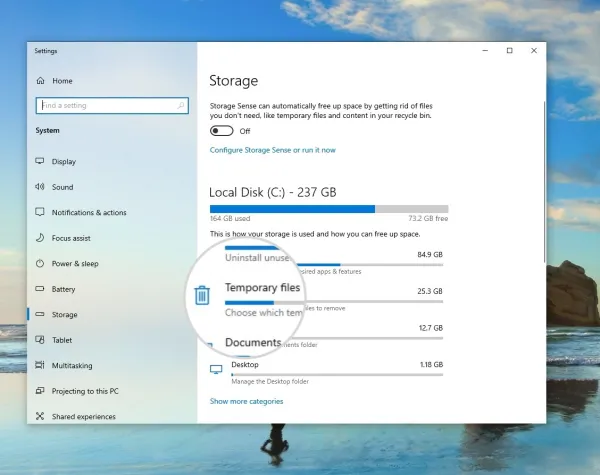Screen dimensions: 600x475
Task: Click the Tablet icon
Action: [x=40, y=340]
